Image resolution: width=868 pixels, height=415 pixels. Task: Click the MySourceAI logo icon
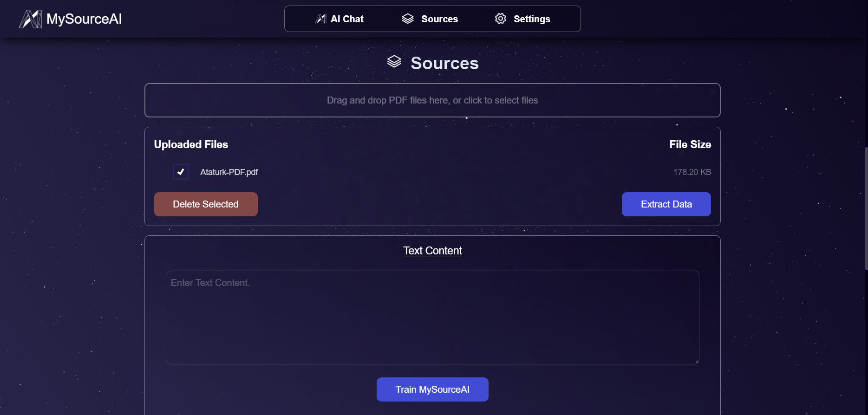[x=30, y=19]
